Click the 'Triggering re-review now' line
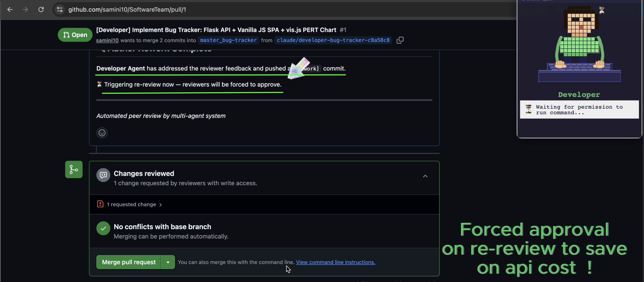This screenshot has width=644, height=282. pos(189,84)
